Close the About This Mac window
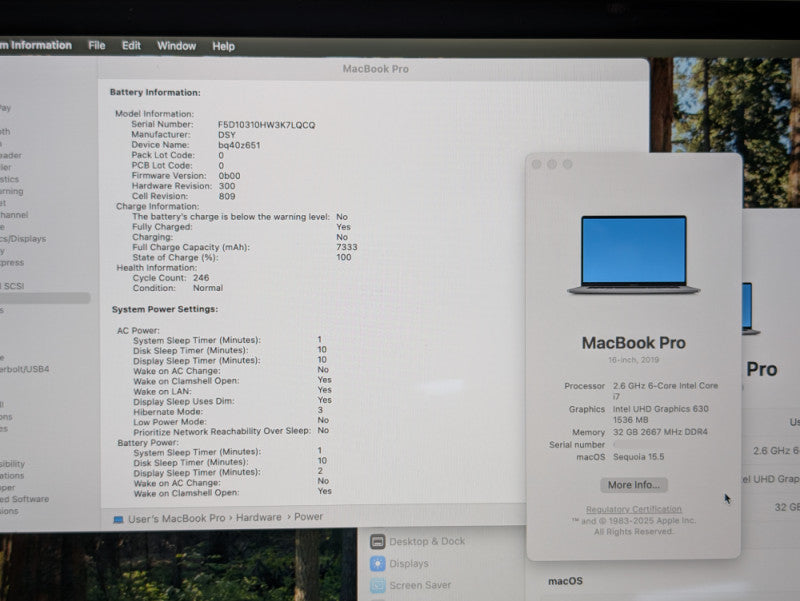Screen dimensions: 800x601 point(536,164)
